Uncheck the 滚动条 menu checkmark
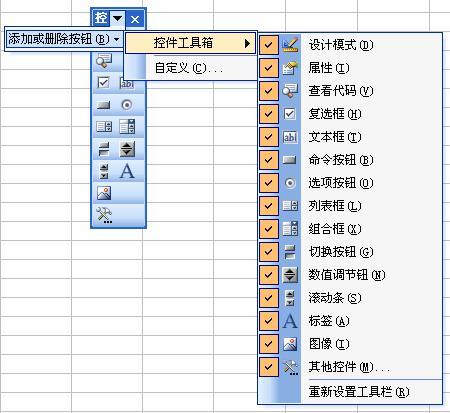 pyautogui.click(x=269, y=298)
